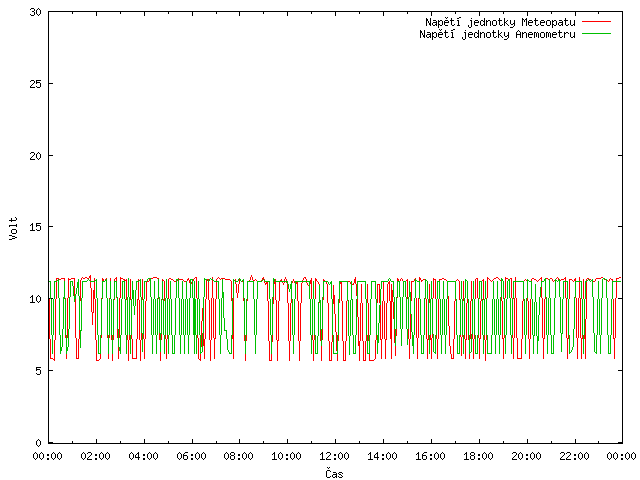Click x-axis time label '14:00'

tap(382, 456)
